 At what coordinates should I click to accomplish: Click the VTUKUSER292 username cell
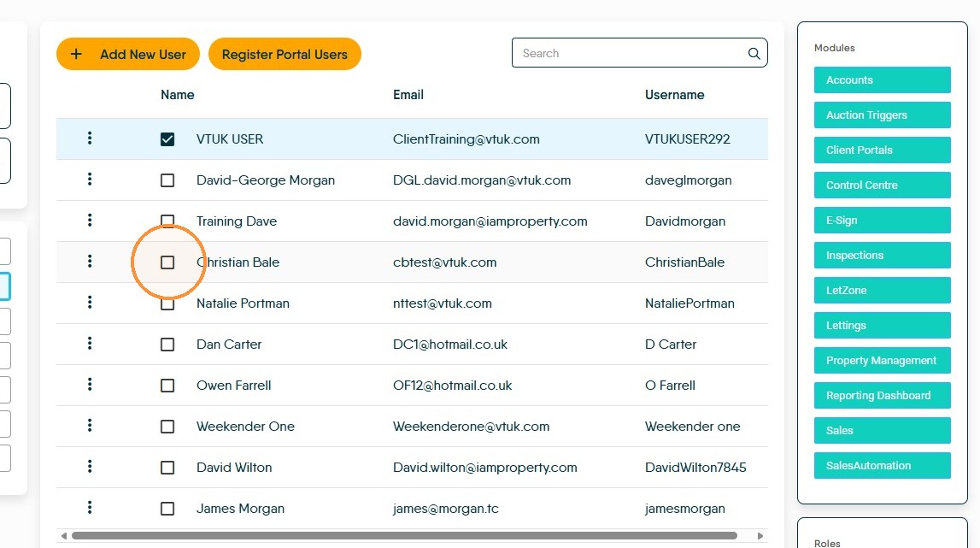pos(688,138)
